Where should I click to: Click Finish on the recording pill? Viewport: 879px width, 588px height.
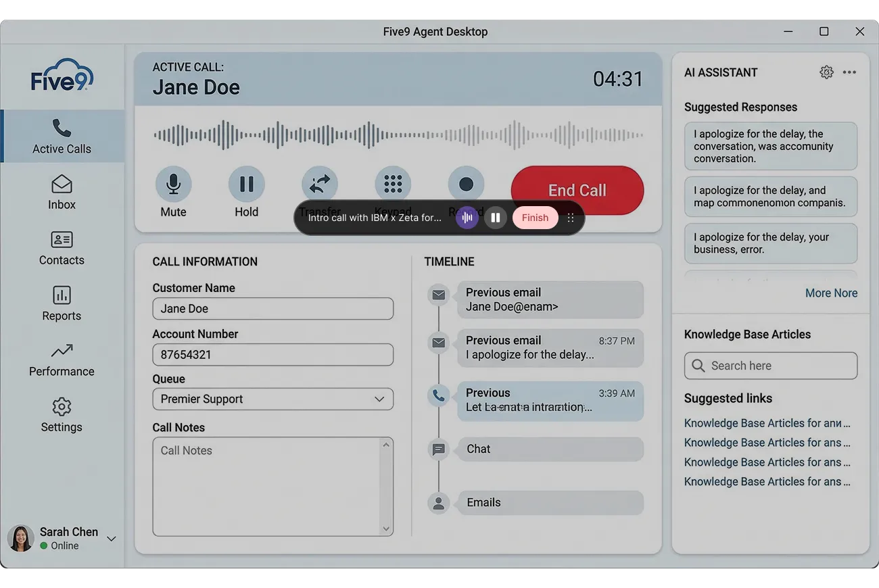(535, 218)
